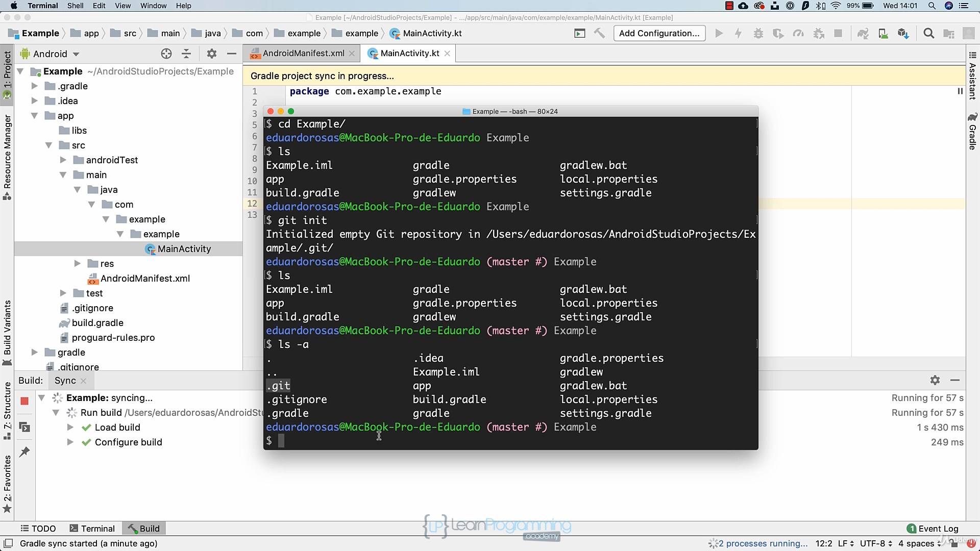Click the locate target icon in Project panel
This screenshot has width=980, height=551.
pos(166,54)
